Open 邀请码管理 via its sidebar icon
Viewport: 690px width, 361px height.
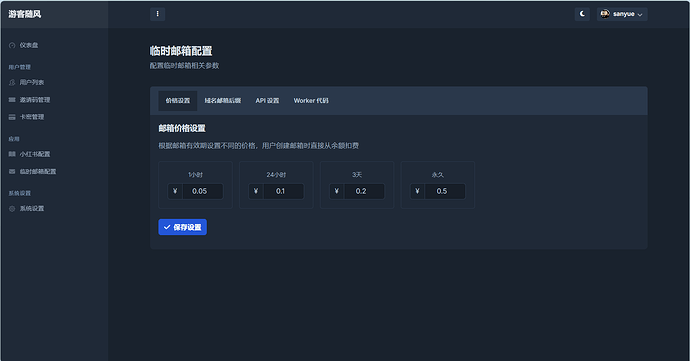point(12,100)
